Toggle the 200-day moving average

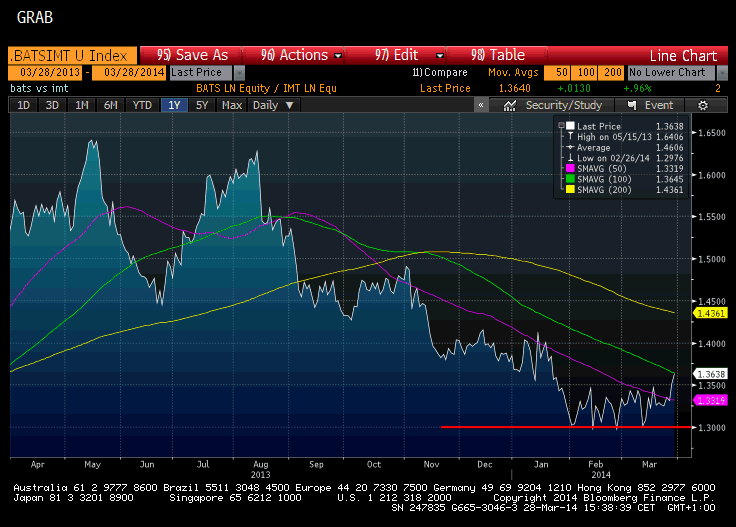pos(612,73)
